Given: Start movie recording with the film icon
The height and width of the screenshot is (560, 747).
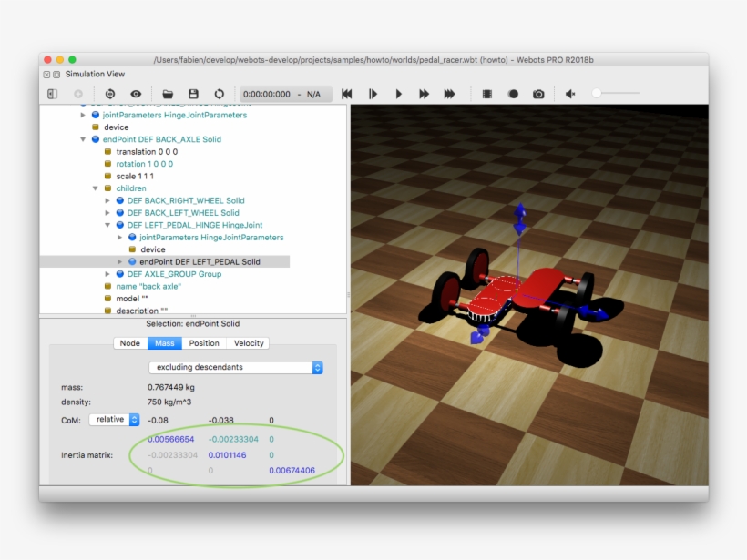Looking at the screenshot, I should click(x=487, y=94).
